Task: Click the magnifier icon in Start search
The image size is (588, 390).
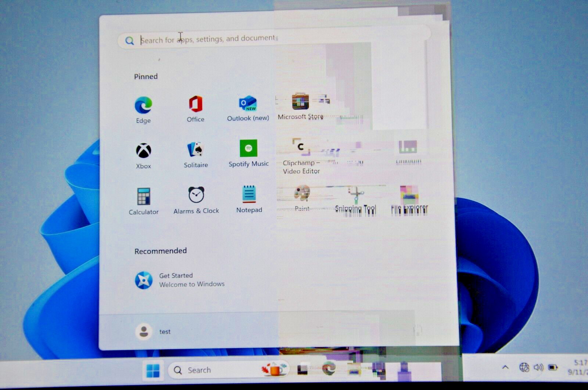Action: click(x=129, y=40)
